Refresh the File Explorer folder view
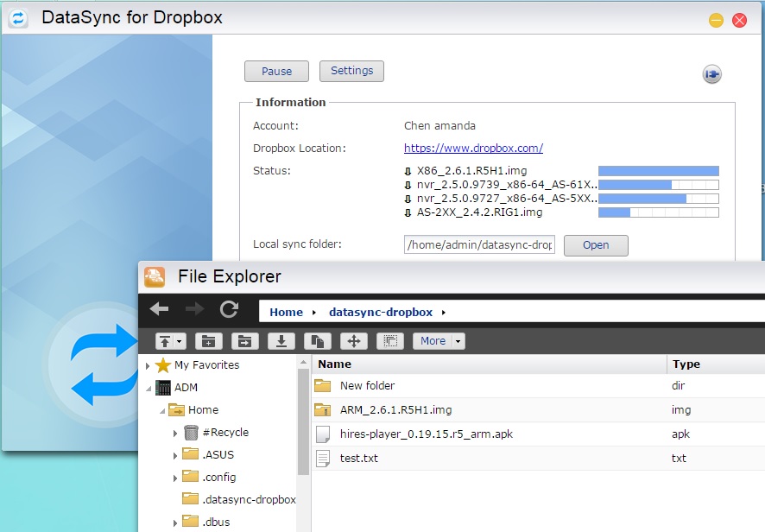Screen dimensions: 765x532 [229, 309]
